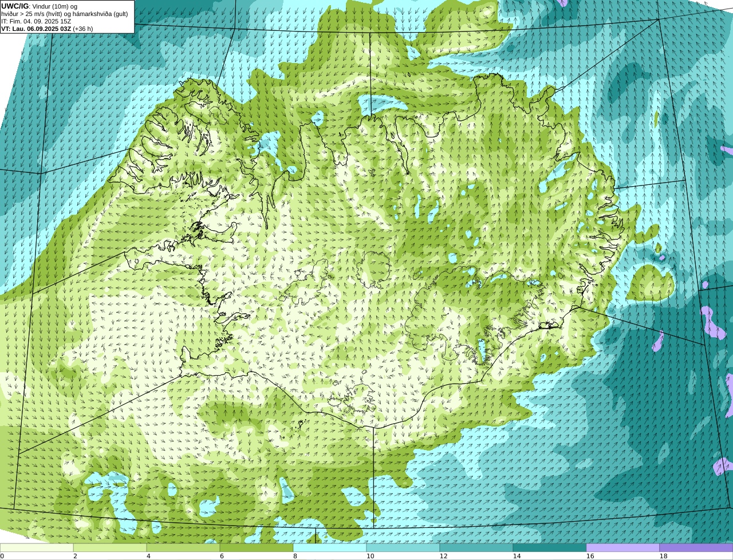
Task: Click the 2–4 m/s legend color swatch
Action: [110, 547]
